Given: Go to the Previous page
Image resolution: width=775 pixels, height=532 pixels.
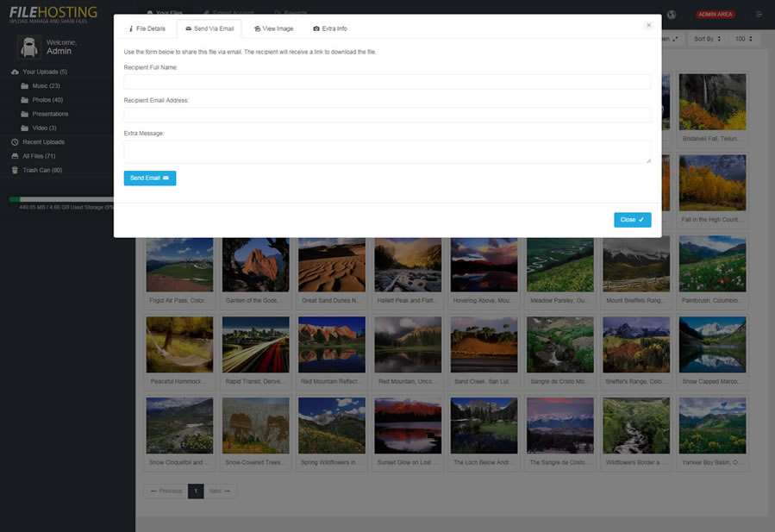Looking at the screenshot, I should click(x=166, y=491).
